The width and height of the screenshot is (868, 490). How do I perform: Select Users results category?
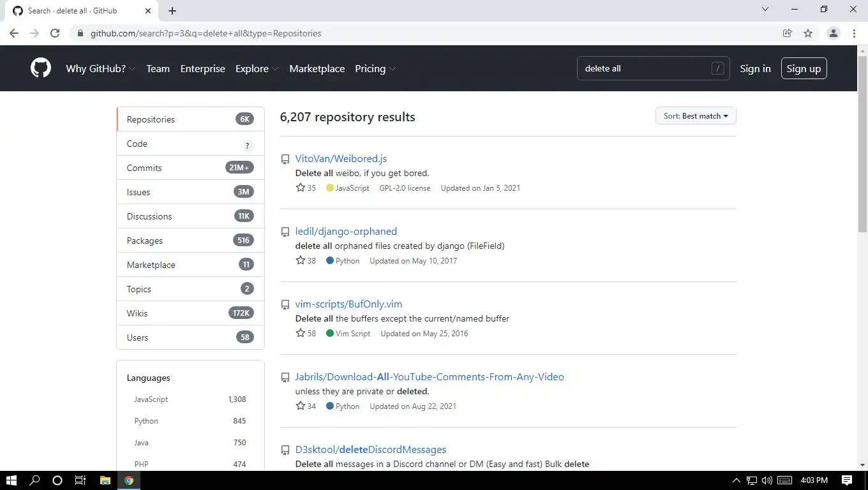190,338
